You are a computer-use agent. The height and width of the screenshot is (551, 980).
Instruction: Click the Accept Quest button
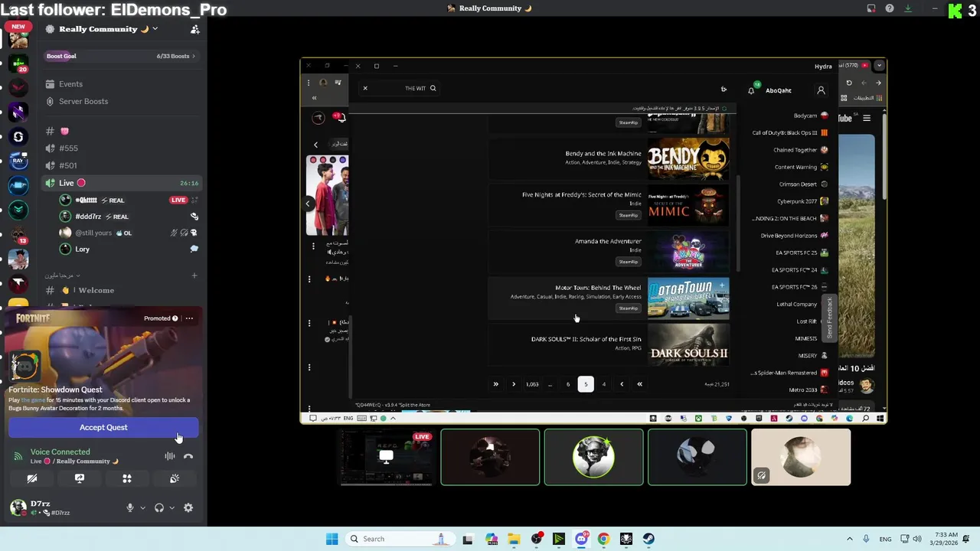[103, 428]
